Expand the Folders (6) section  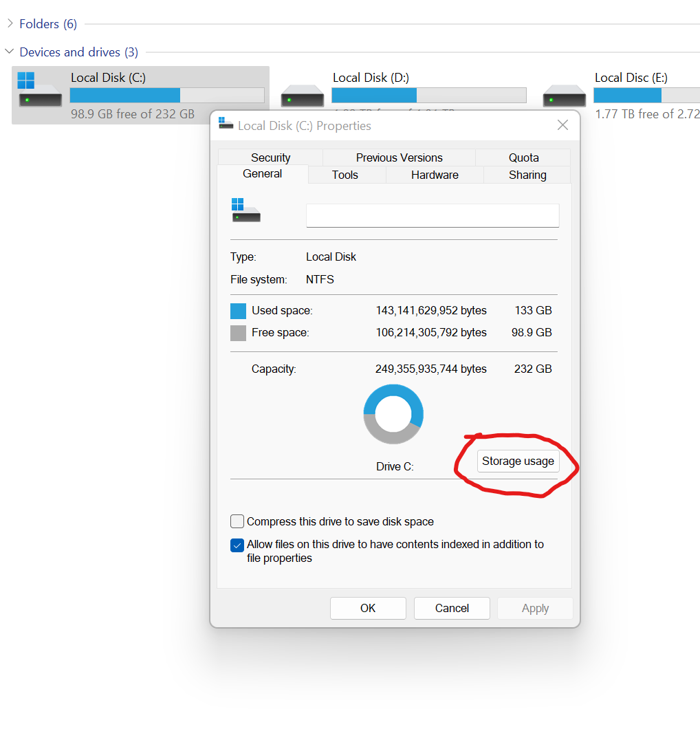[10, 24]
